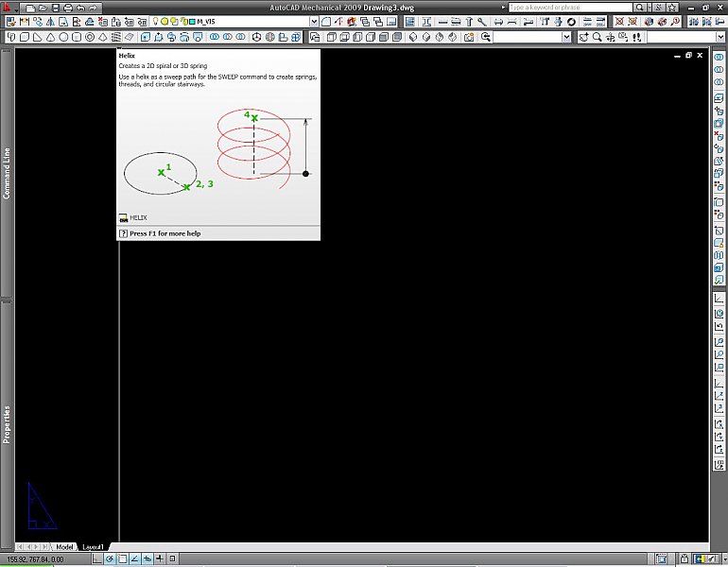Select the Wedge solid tool
This screenshot has width=728, height=567.
38,37
